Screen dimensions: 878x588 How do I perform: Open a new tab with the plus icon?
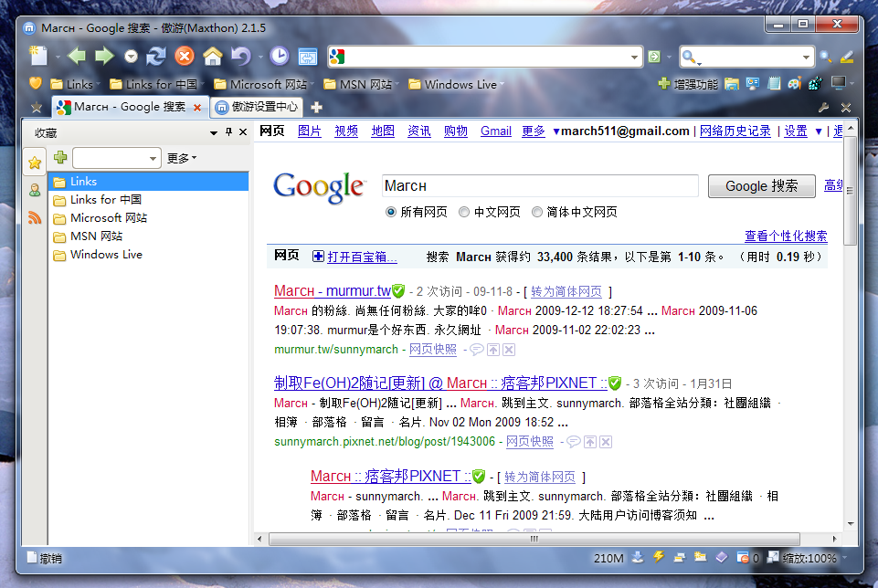316,107
